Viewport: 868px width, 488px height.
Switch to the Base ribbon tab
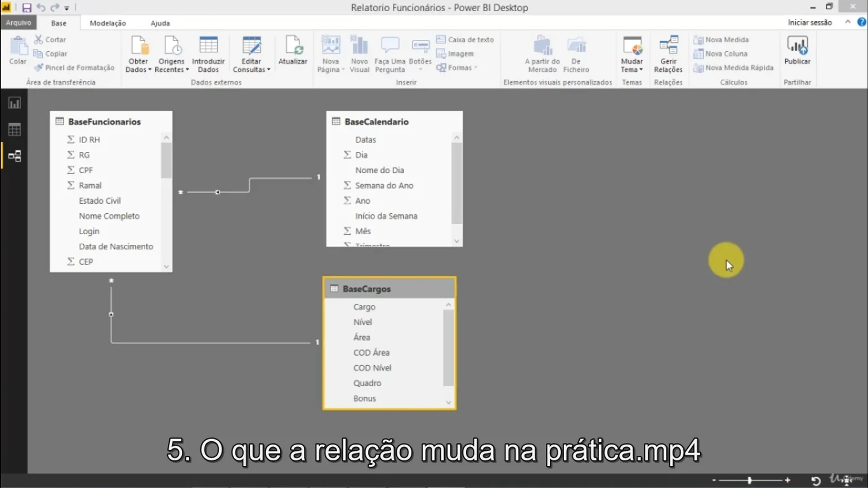pyautogui.click(x=58, y=23)
